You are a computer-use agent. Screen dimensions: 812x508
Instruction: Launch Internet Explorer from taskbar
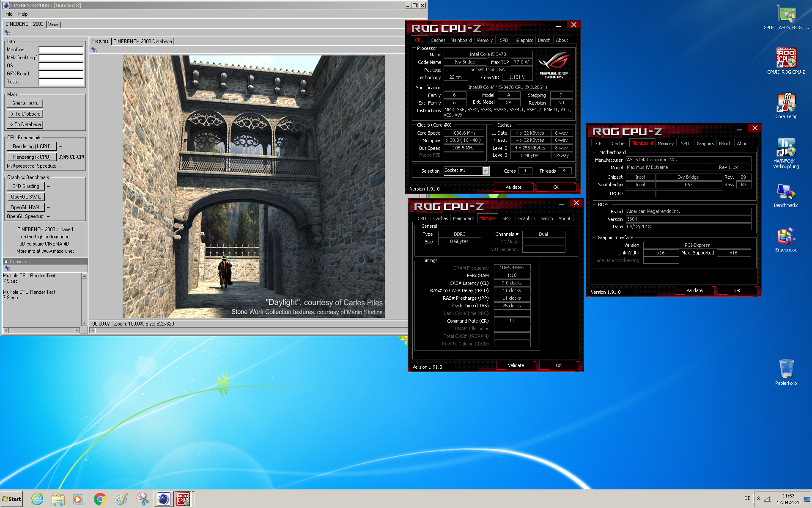(37, 499)
